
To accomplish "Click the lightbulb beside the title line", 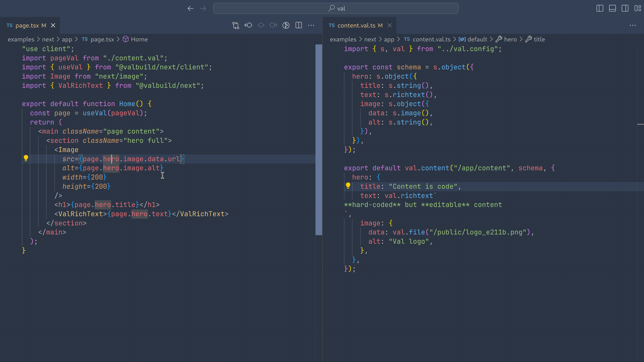I will (348, 186).
